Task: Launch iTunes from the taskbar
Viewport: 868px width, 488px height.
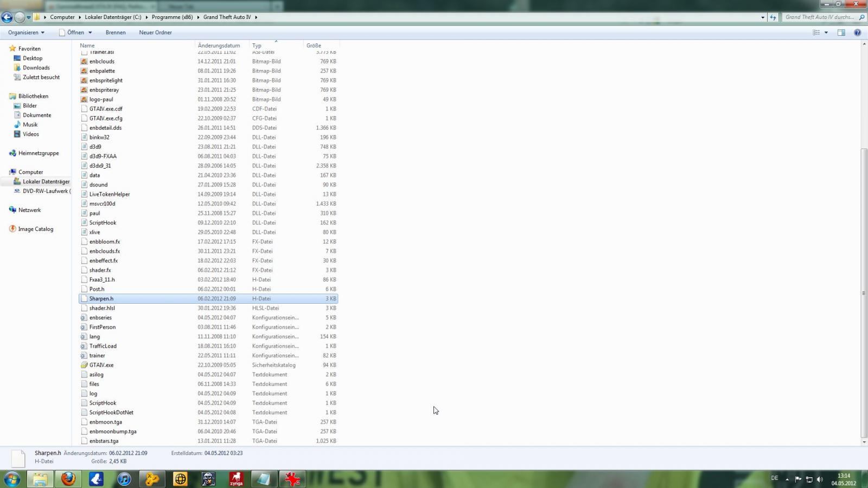Action: (124, 479)
